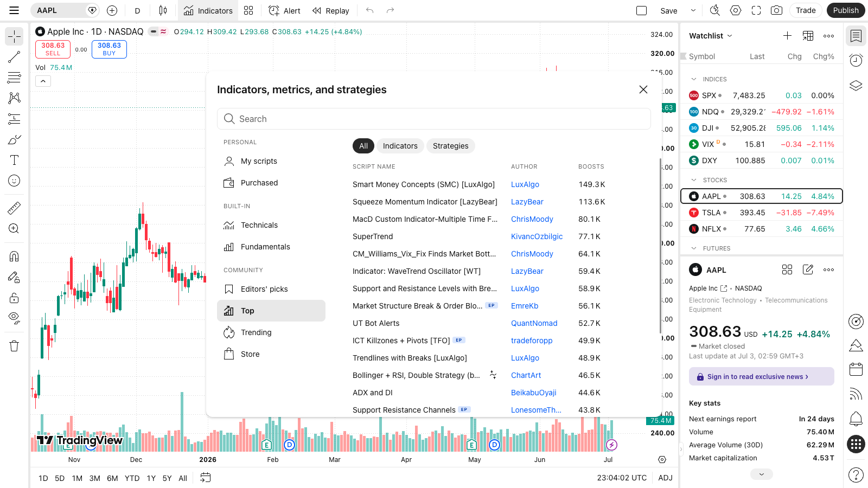The height and width of the screenshot is (488, 868).
Task: Click the redo arrow
Action: click(390, 10)
